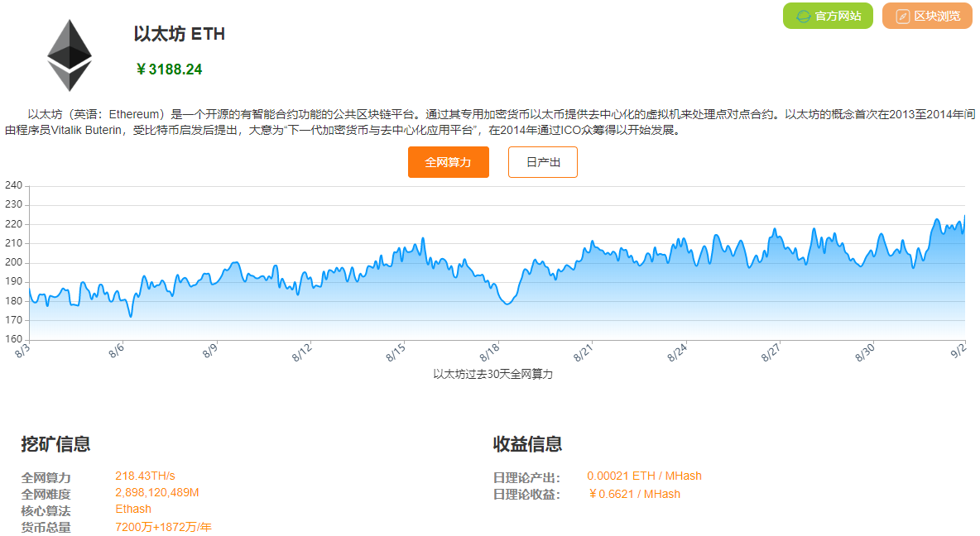Viewport: 980px width, 536px height.
Task: Click the 8/21 date label on chart axis
Action: pyautogui.click(x=584, y=352)
